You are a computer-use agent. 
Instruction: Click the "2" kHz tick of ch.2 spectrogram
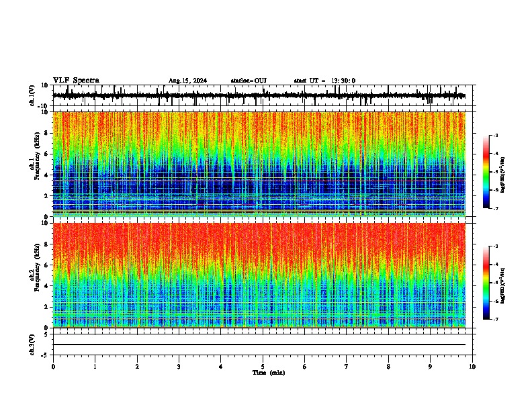46,307
